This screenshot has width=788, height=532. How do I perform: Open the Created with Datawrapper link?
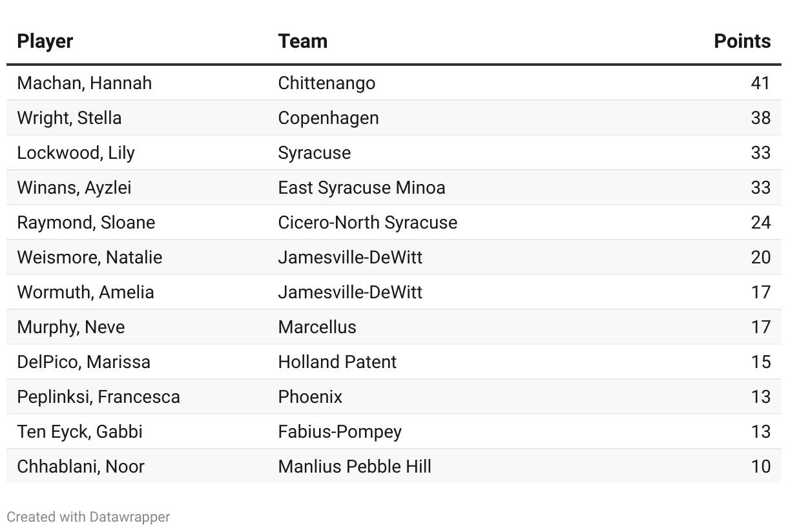tap(88, 517)
